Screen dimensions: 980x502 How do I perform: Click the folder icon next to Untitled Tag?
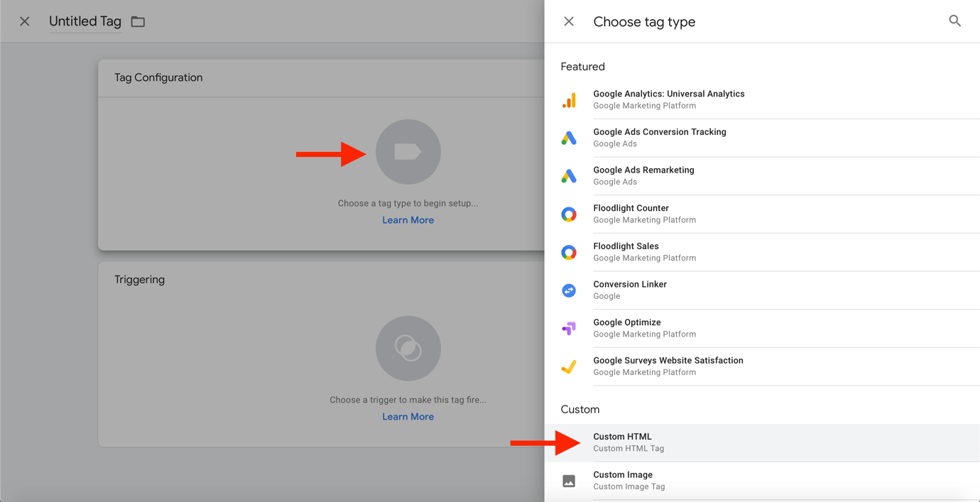(x=138, y=22)
